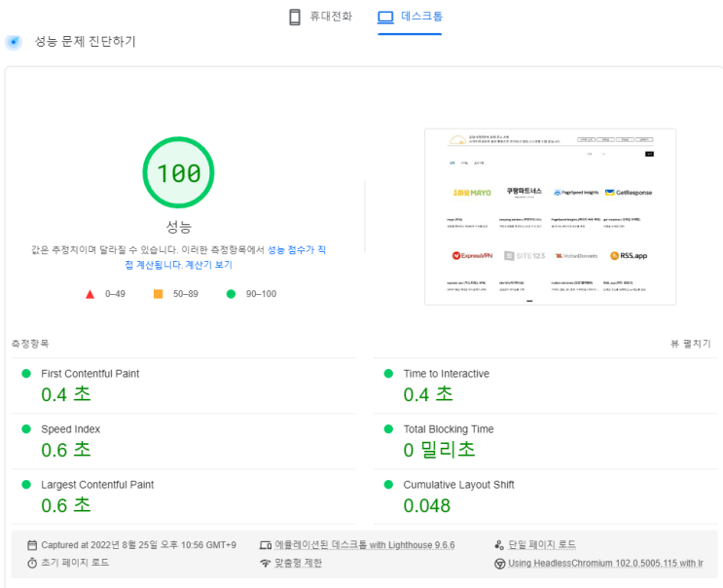The height and width of the screenshot is (588, 723).
Task: Click the 100 performance score gauge
Action: click(178, 172)
